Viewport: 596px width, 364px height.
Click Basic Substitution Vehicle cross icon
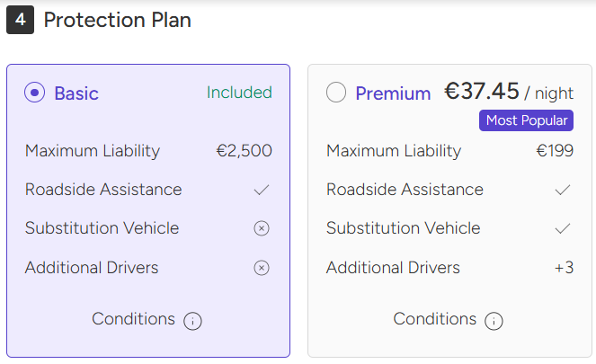(x=262, y=228)
